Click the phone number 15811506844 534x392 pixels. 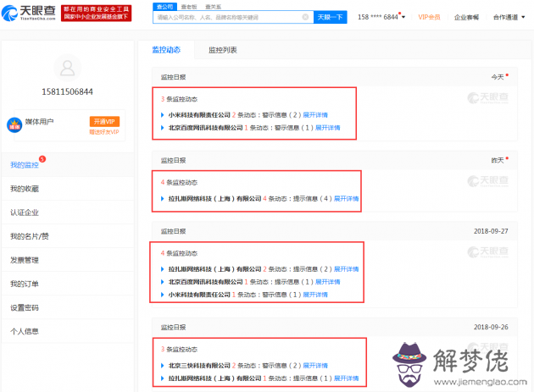(68, 92)
